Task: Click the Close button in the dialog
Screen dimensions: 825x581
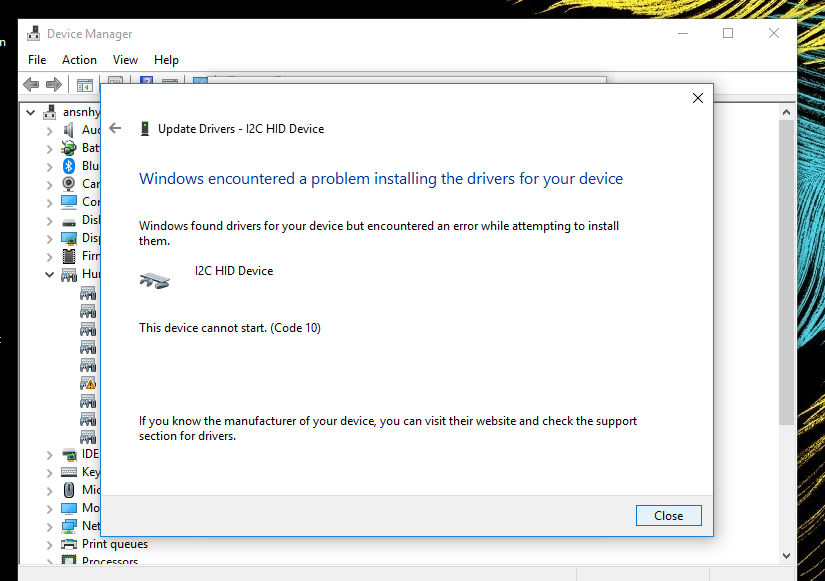Action: 668,516
